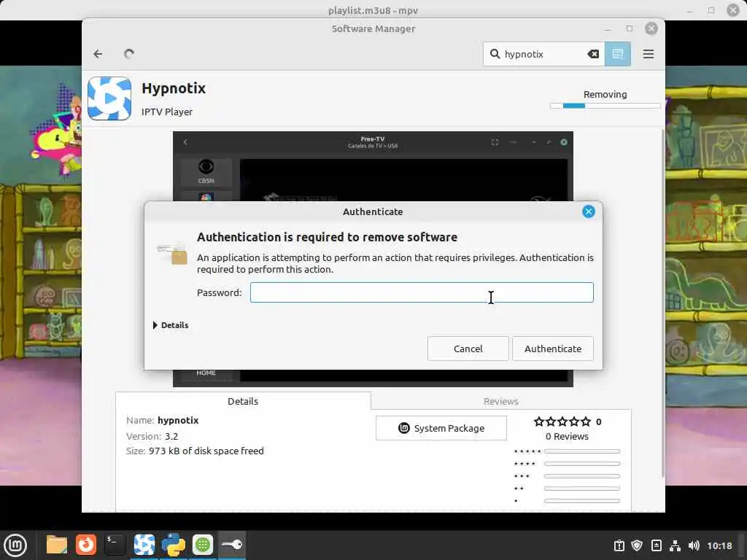Viewport: 747px width, 560px height.
Task: Switch to the Python taskbar window
Action: tap(174, 545)
